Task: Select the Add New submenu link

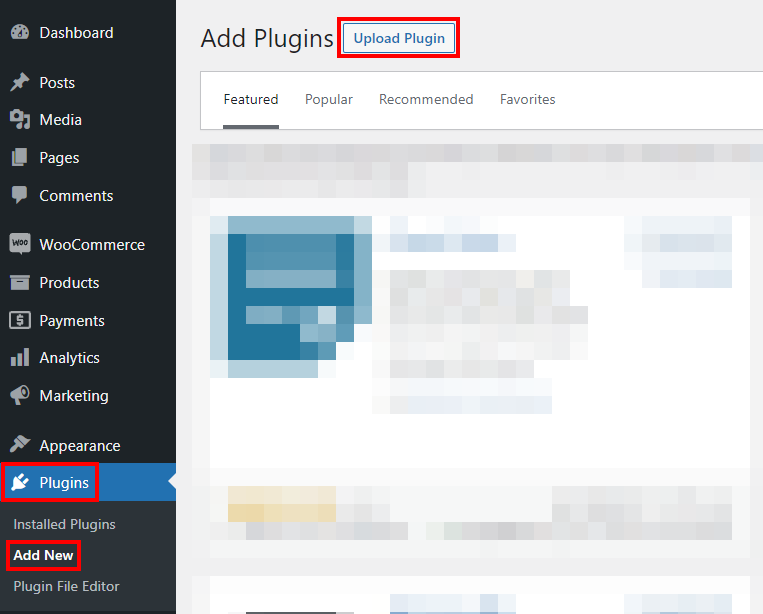Action: coord(43,555)
